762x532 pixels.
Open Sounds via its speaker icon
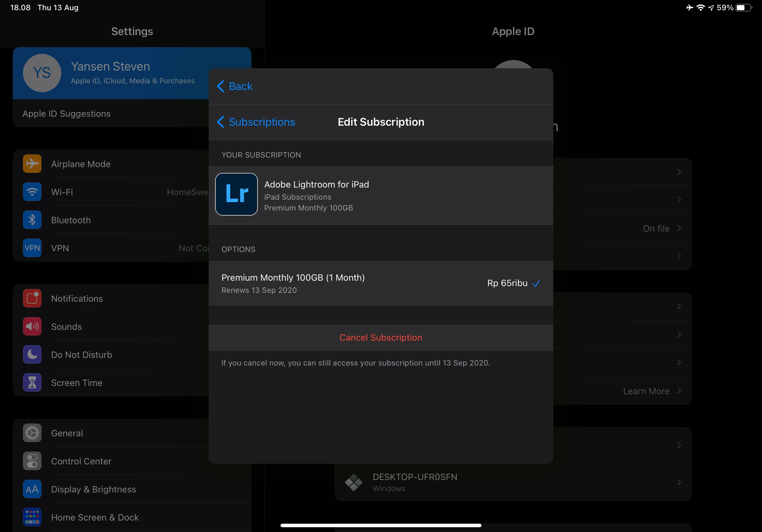[x=32, y=326]
